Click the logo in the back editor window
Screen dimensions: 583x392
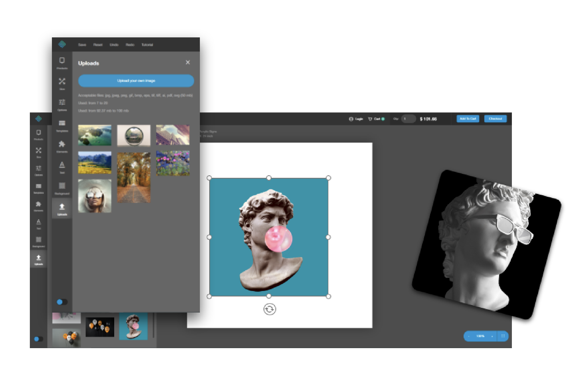pyautogui.click(x=38, y=119)
